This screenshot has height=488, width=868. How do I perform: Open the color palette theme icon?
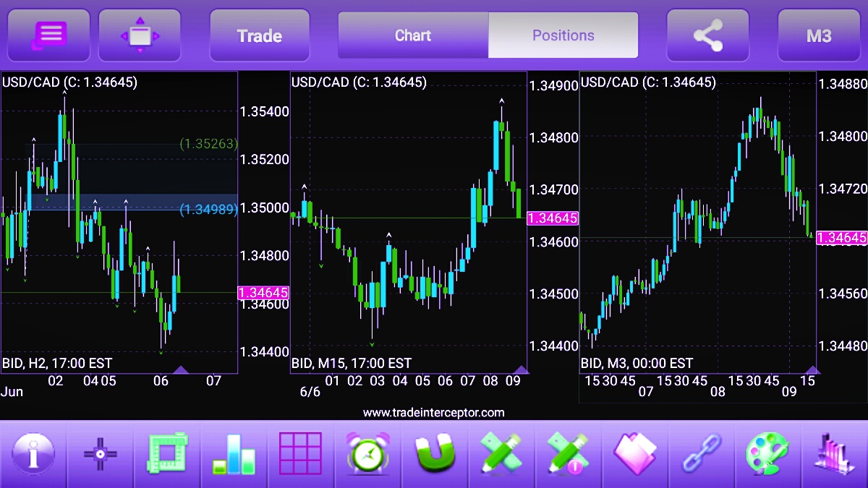(x=768, y=455)
